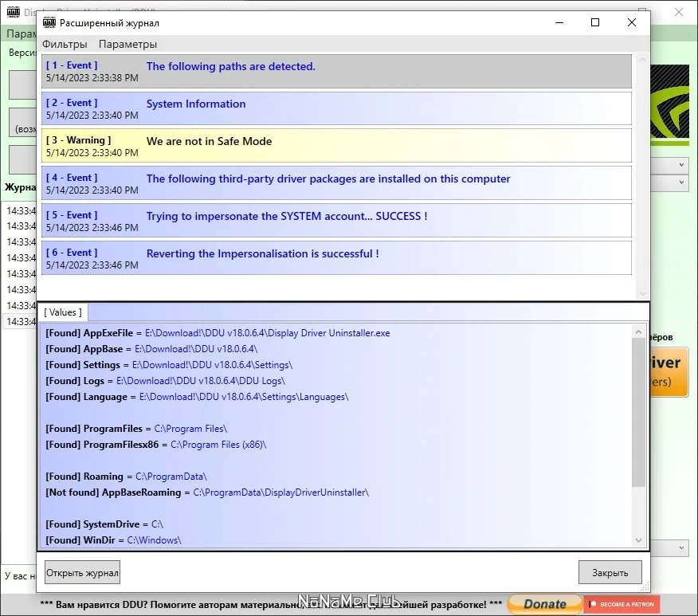Maximize the Расширенный журнал window
The width and height of the screenshot is (698, 616).
pyautogui.click(x=595, y=22)
